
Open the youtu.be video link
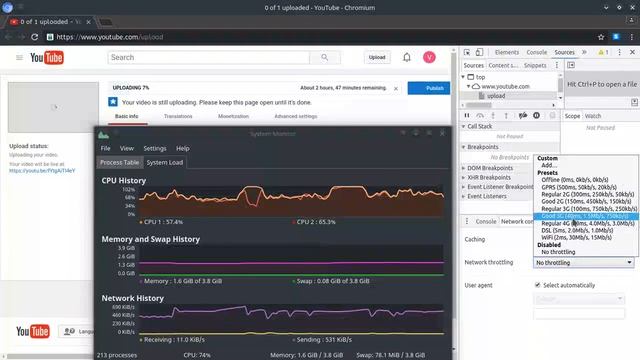(42, 171)
